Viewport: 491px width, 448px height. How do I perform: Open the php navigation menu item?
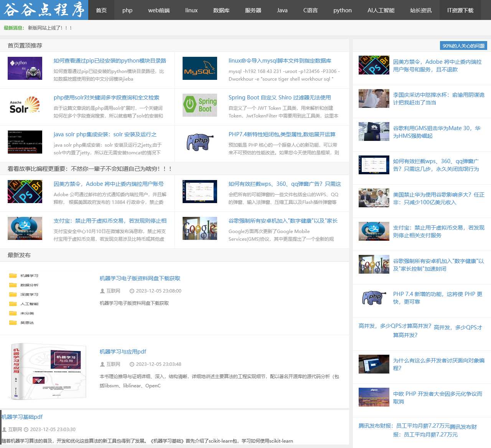(127, 10)
